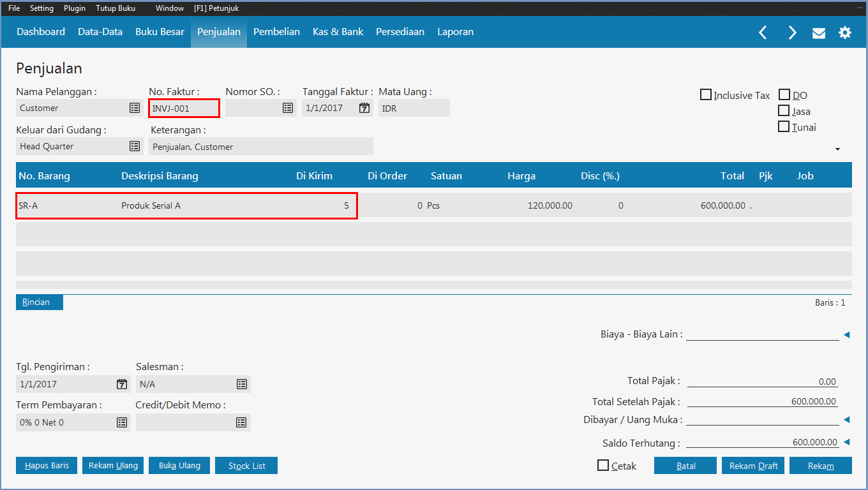
Task: Click the Rincian button
Action: tap(40, 302)
